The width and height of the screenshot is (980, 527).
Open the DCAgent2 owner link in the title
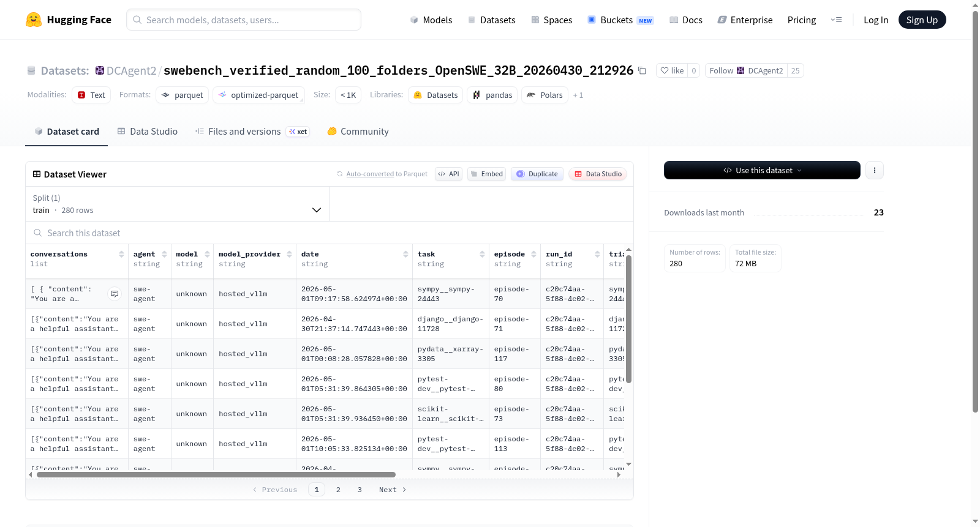pos(131,70)
